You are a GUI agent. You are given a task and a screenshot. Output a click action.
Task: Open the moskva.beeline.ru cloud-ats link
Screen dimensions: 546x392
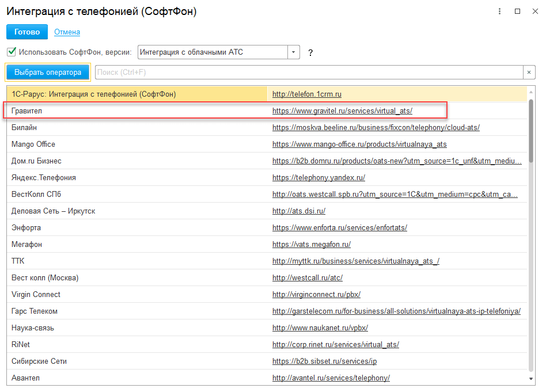[376, 127]
